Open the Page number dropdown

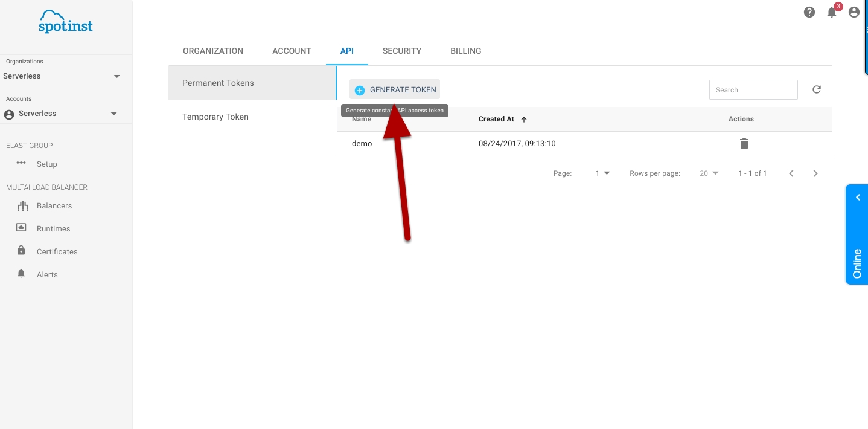point(602,173)
